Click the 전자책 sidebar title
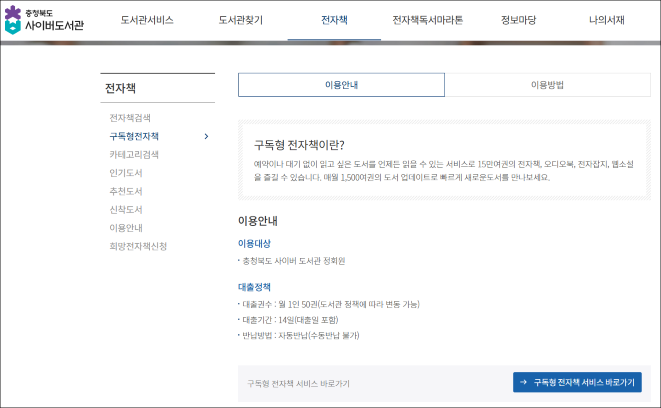The image size is (661, 408). coord(120,88)
